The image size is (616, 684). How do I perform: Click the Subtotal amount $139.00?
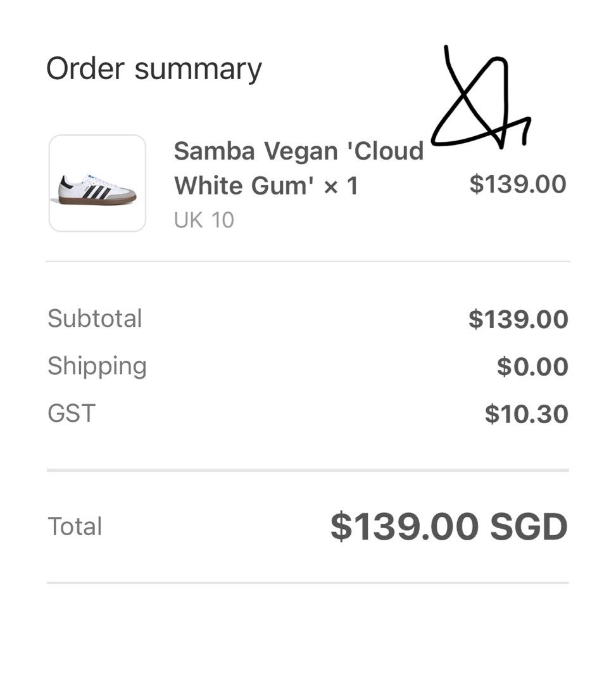pyautogui.click(x=519, y=319)
